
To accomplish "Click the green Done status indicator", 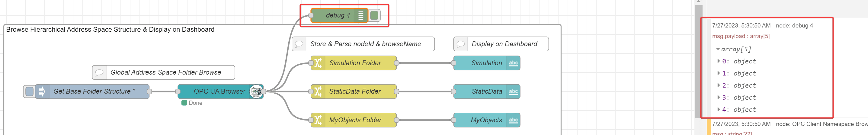I will [x=184, y=103].
